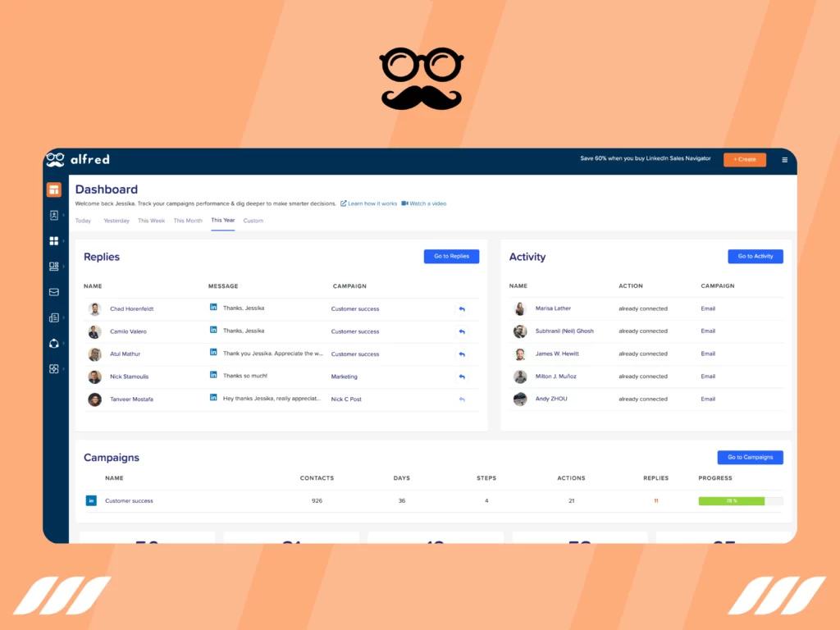Open Subhranil (Neil) Ghosh activity entry

(x=564, y=331)
